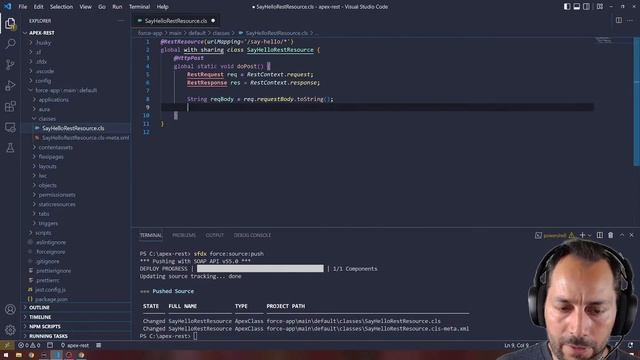Viewport: 640px width, 360px height.
Task: Switch to the DEBUG CONSOLE panel tab
Action: point(252,236)
